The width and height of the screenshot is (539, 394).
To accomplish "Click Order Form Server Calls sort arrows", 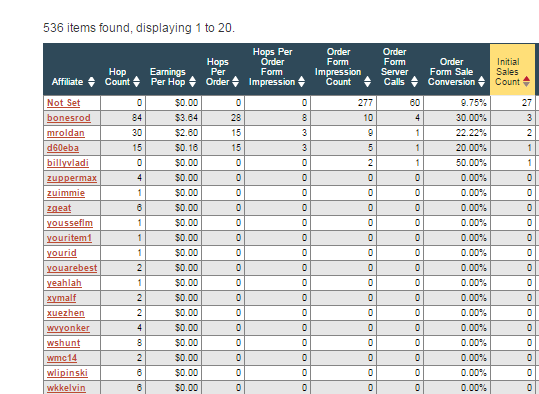I will [415, 82].
